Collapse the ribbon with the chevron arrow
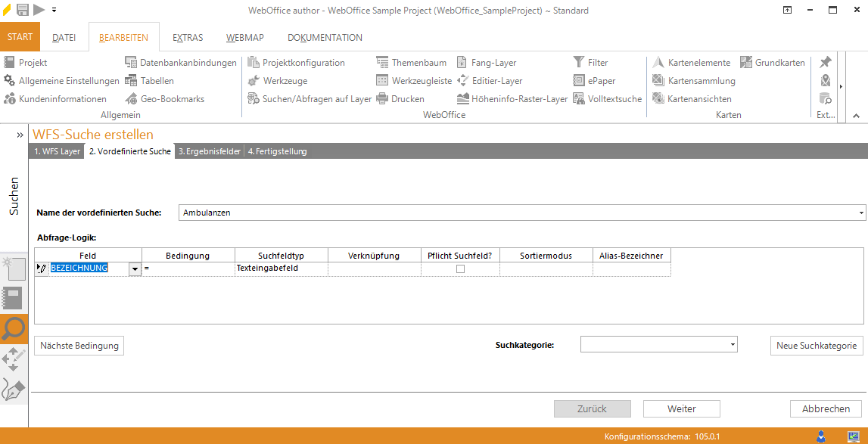 tap(856, 116)
